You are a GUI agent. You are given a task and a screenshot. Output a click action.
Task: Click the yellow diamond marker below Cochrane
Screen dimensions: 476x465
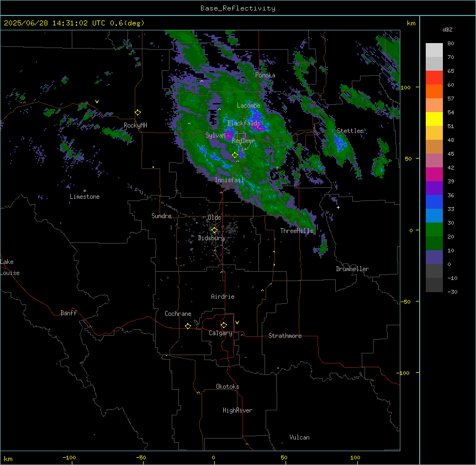(x=188, y=326)
